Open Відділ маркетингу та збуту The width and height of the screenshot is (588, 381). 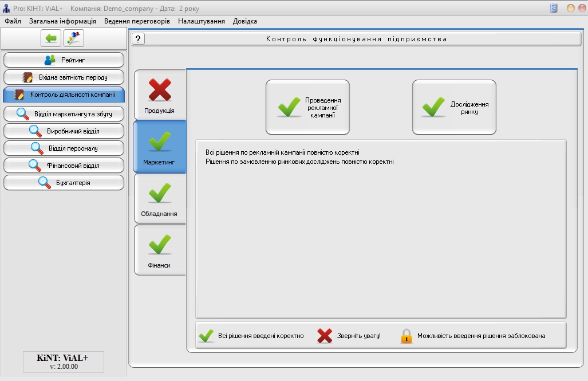[x=64, y=113]
